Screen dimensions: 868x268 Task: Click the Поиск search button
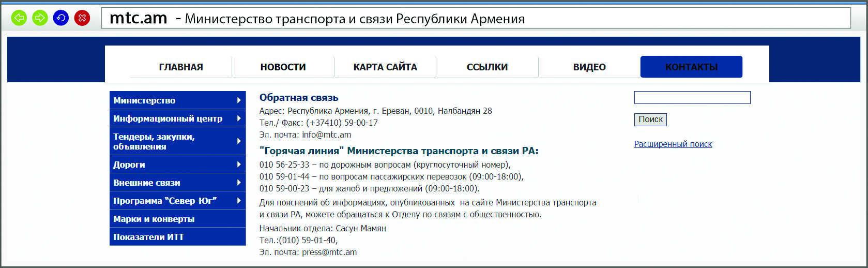[650, 120]
